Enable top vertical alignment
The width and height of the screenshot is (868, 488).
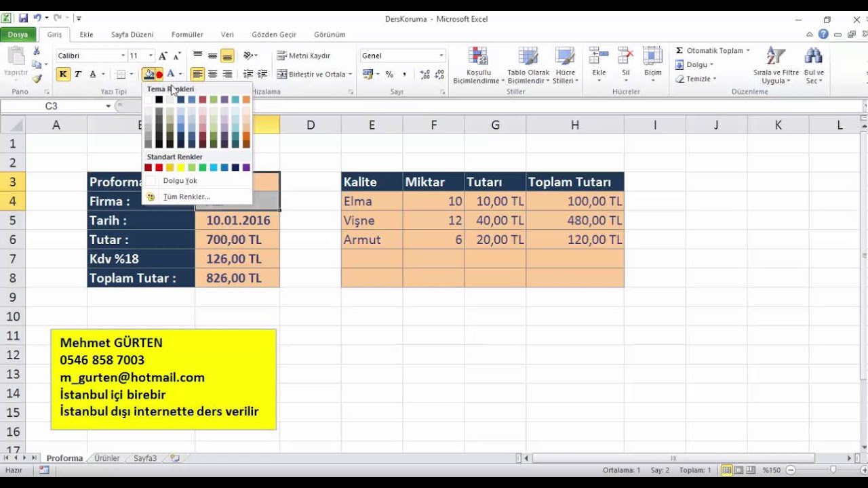tap(197, 56)
